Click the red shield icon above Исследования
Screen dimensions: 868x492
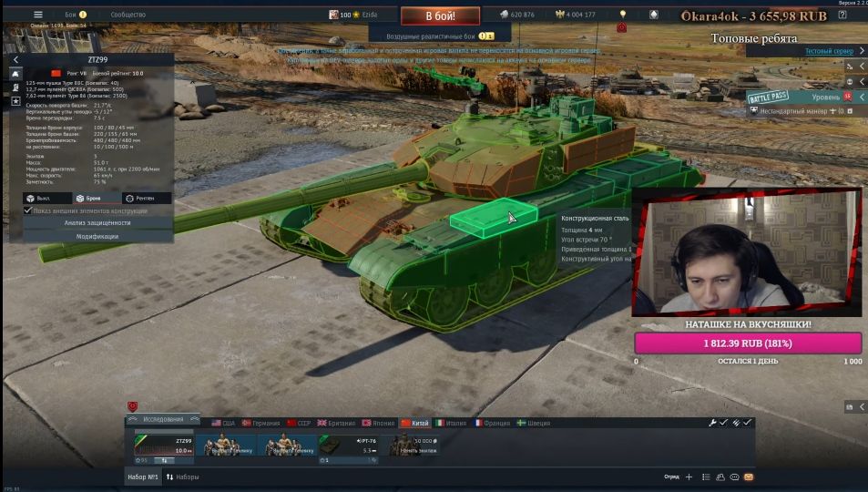132,406
